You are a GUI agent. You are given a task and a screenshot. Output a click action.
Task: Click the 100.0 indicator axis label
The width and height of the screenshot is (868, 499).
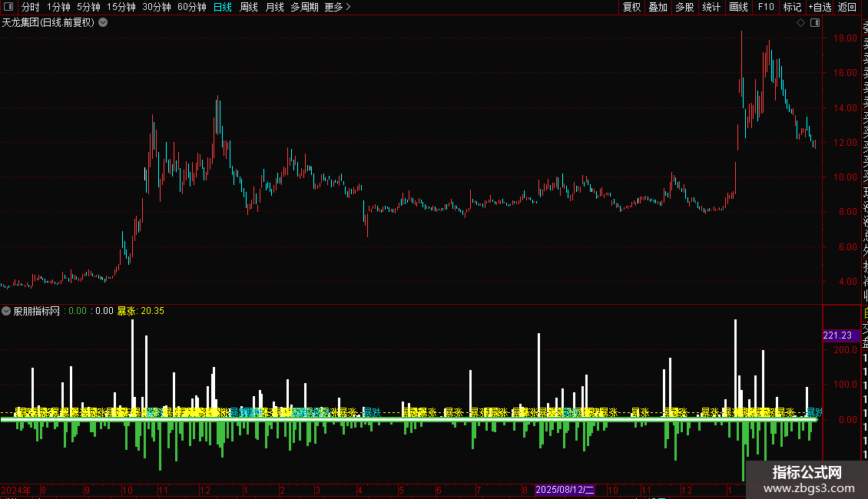pyautogui.click(x=845, y=385)
